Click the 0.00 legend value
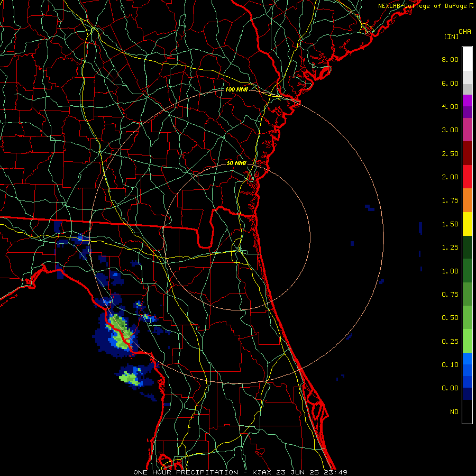The width and height of the screenshot is (476, 476). coord(450,388)
